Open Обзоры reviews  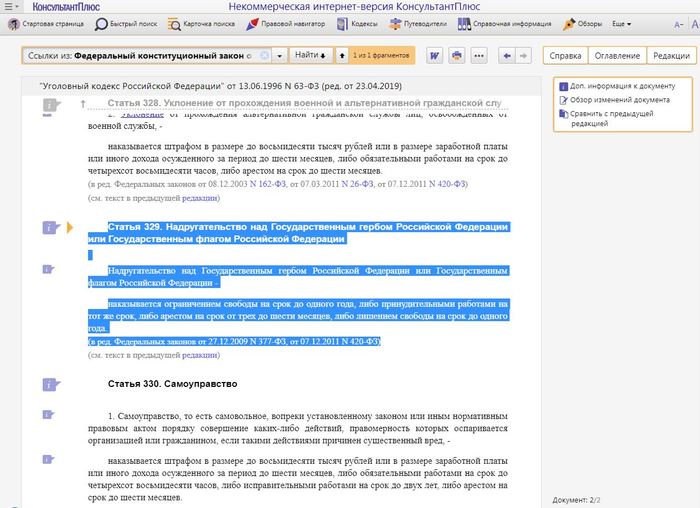tap(582, 24)
